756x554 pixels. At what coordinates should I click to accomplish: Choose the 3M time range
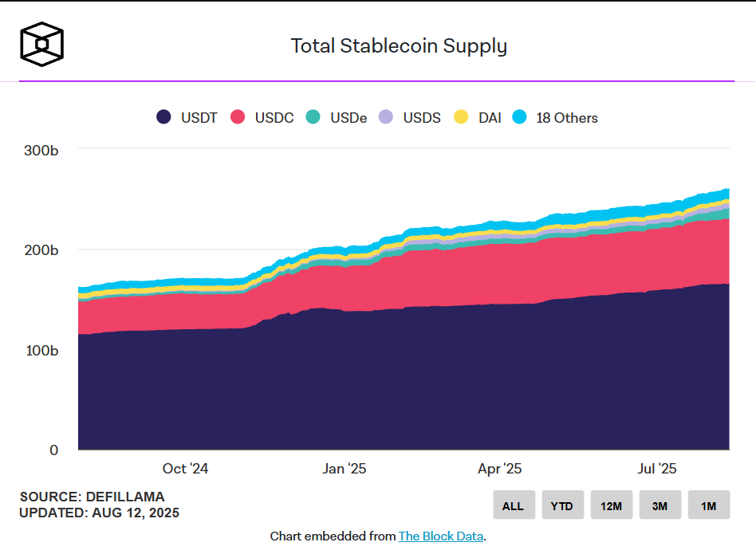(x=660, y=505)
